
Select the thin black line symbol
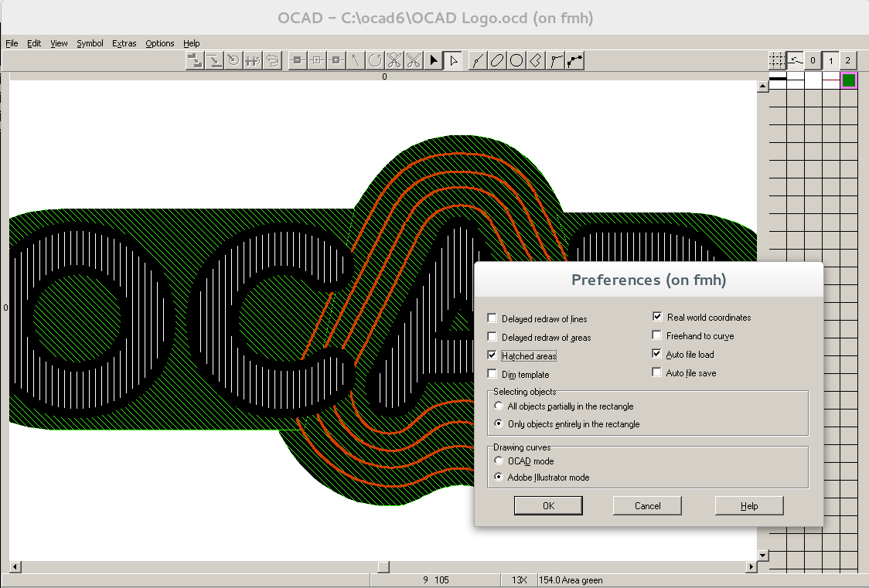(x=796, y=80)
